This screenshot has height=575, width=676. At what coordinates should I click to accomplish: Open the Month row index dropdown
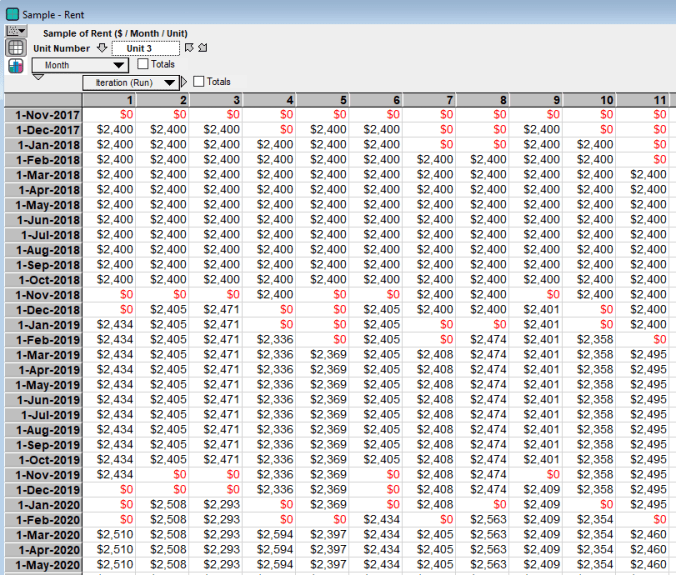(80, 65)
